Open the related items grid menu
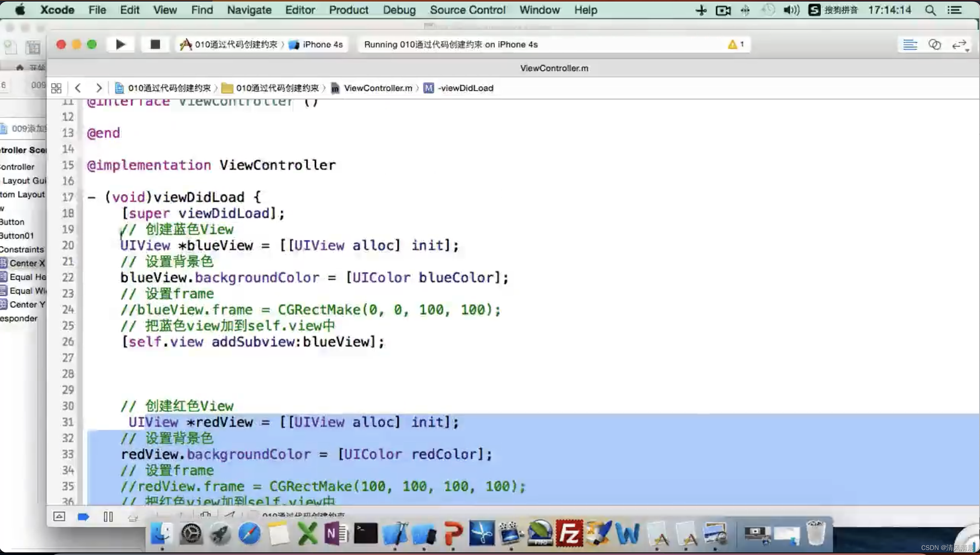This screenshot has height=555, width=980. (56, 88)
